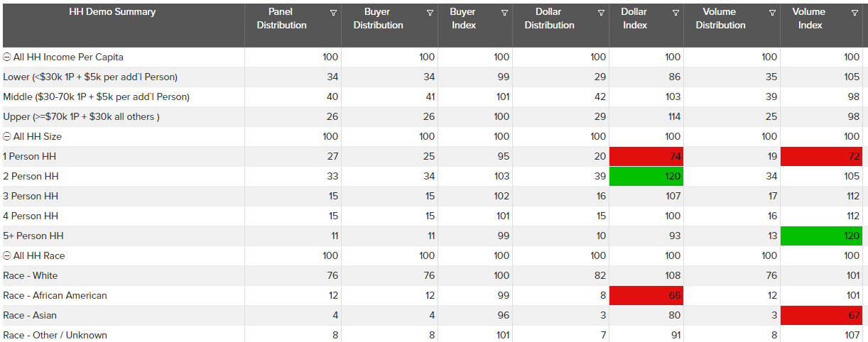Select the Lower income row label
The height and width of the screenshot is (342, 868).
[x=90, y=77]
